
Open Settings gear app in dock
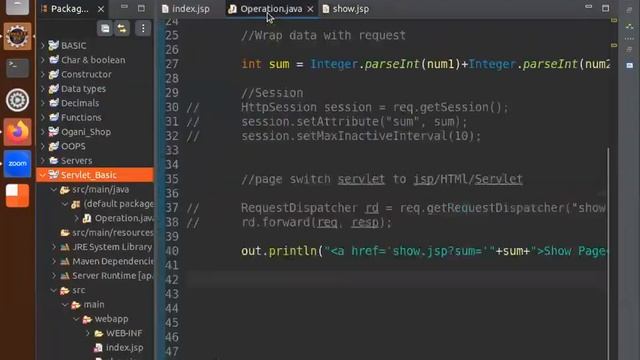click(x=17, y=100)
